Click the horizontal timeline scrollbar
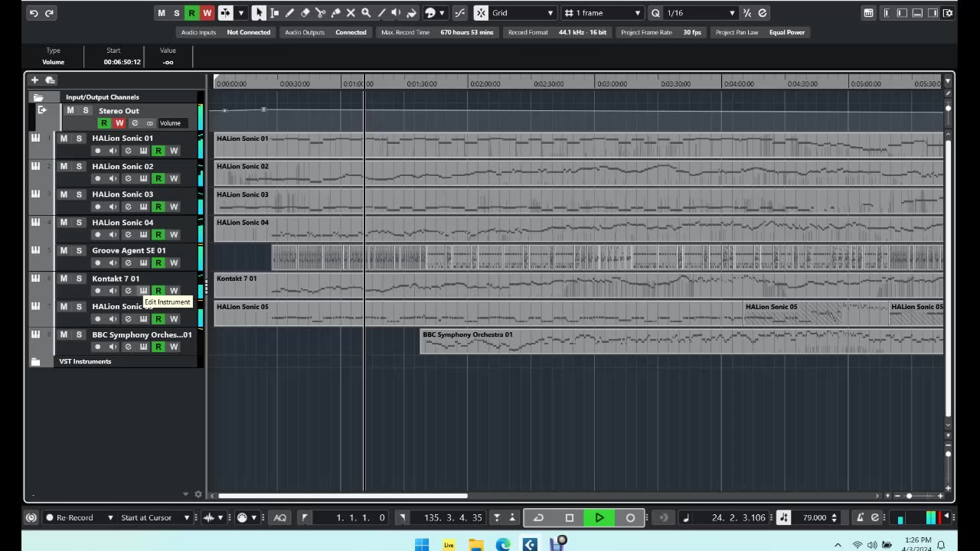 (x=343, y=495)
